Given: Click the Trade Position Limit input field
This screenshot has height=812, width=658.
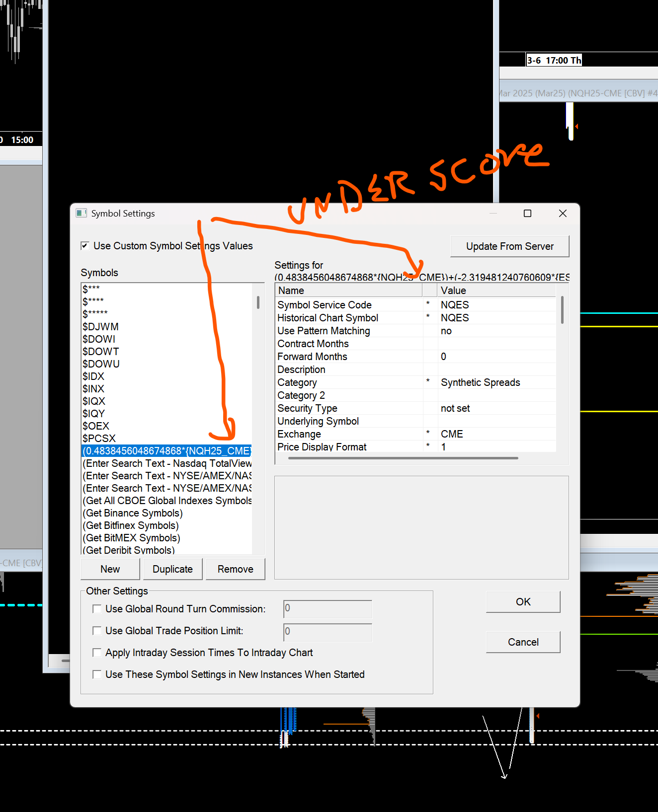Looking at the screenshot, I should point(328,632).
